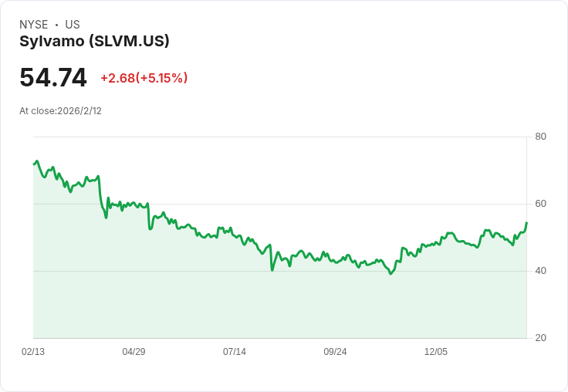
Task: Click the At close:2026/2/12 date text
Action: click(60, 111)
